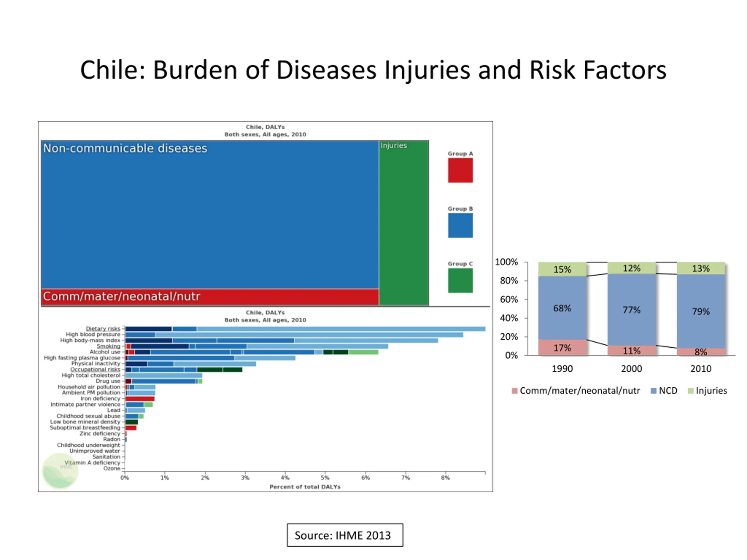Click the 'Zinc deficiency' label
Viewport: 747px width, 560px height.
100,433
